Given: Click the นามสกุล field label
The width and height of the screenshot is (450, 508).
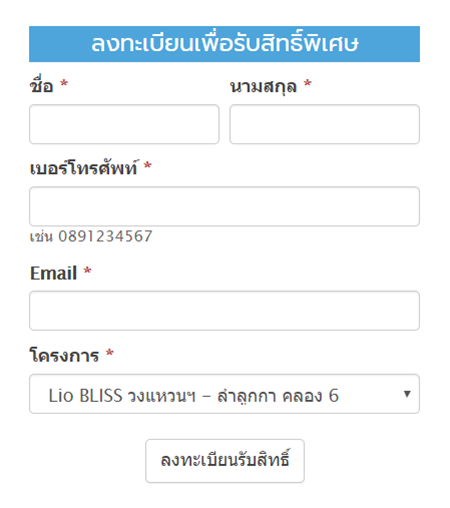Looking at the screenshot, I should coord(263,87).
